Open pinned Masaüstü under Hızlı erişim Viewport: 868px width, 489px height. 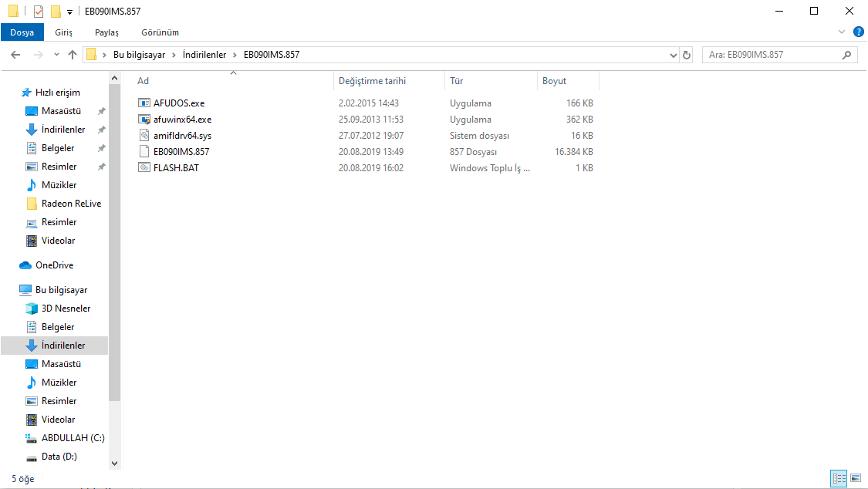61,110
